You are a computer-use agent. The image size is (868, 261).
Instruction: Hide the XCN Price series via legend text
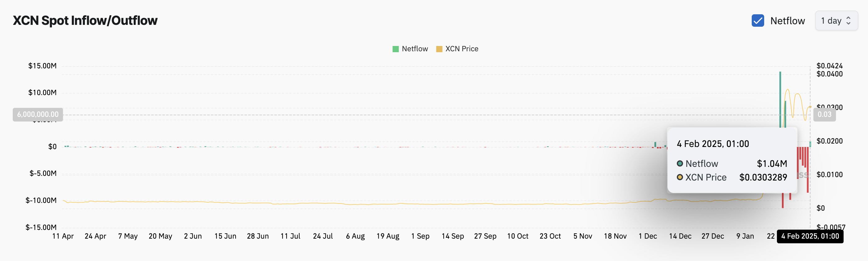point(461,49)
